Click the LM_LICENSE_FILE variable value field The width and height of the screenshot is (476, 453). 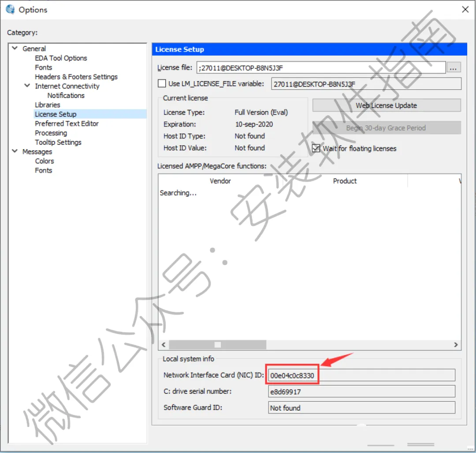(366, 84)
